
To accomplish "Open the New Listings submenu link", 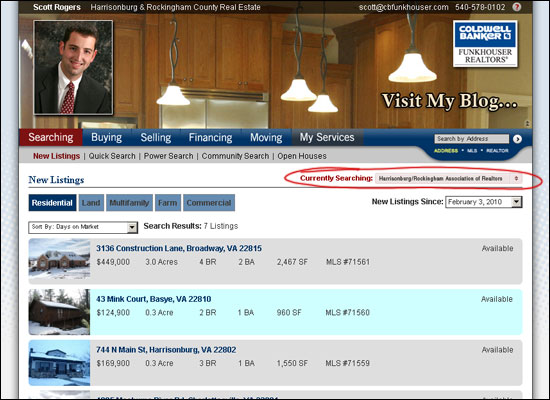I will point(56,156).
